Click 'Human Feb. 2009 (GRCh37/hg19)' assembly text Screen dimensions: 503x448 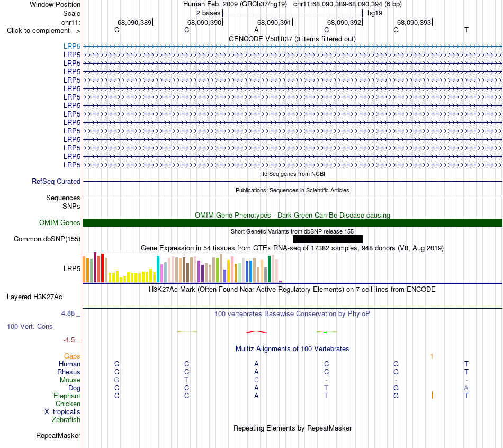pyautogui.click(x=235, y=4)
